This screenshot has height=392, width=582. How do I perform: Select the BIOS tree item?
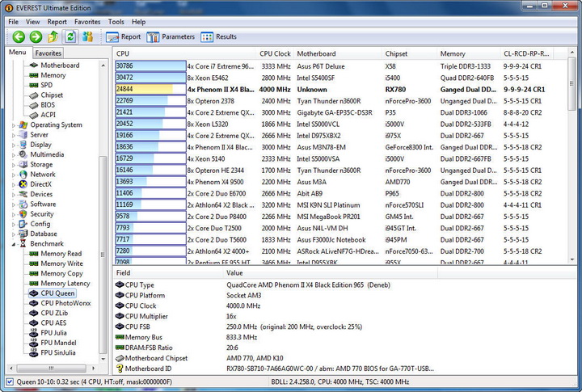click(48, 105)
